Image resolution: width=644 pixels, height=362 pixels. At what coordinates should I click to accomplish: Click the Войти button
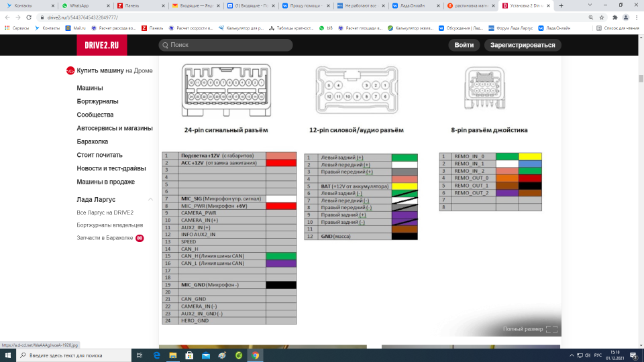(x=464, y=45)
